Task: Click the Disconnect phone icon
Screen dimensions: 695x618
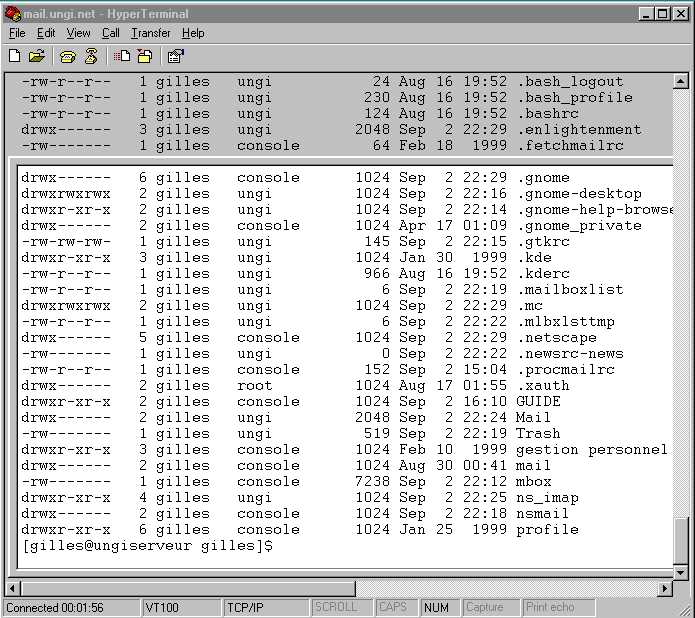Action: point(91,56)
